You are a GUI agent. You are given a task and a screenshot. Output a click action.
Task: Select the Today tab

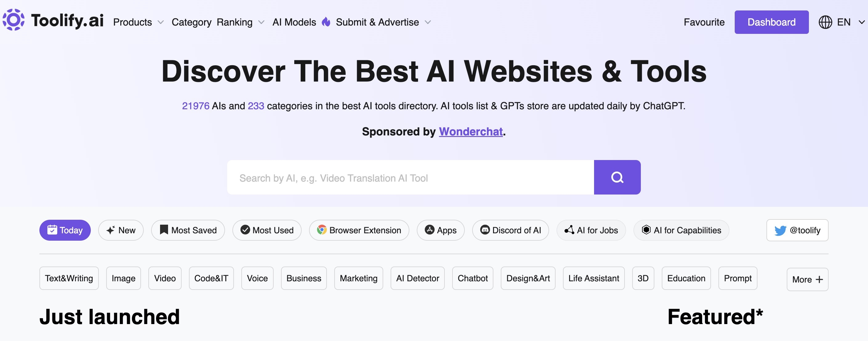coord(65,230)
